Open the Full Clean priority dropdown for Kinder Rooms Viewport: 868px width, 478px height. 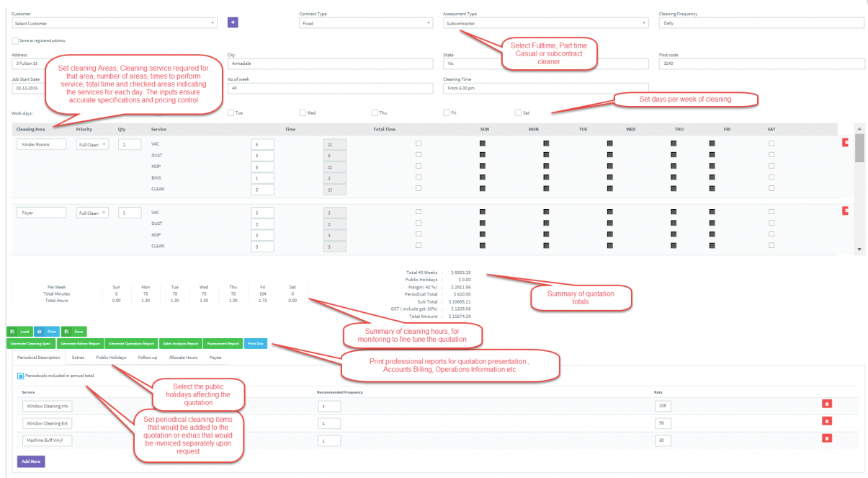pyautogui.click(x=92, y=144)
